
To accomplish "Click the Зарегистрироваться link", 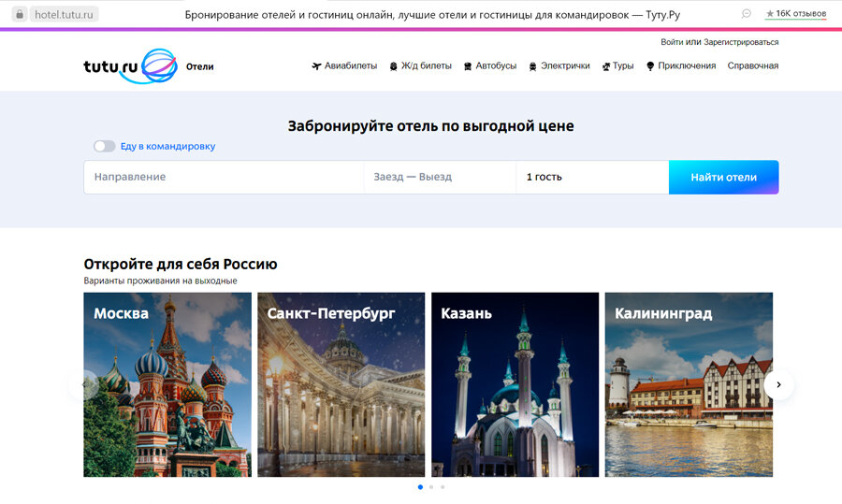I will [741, 42].
